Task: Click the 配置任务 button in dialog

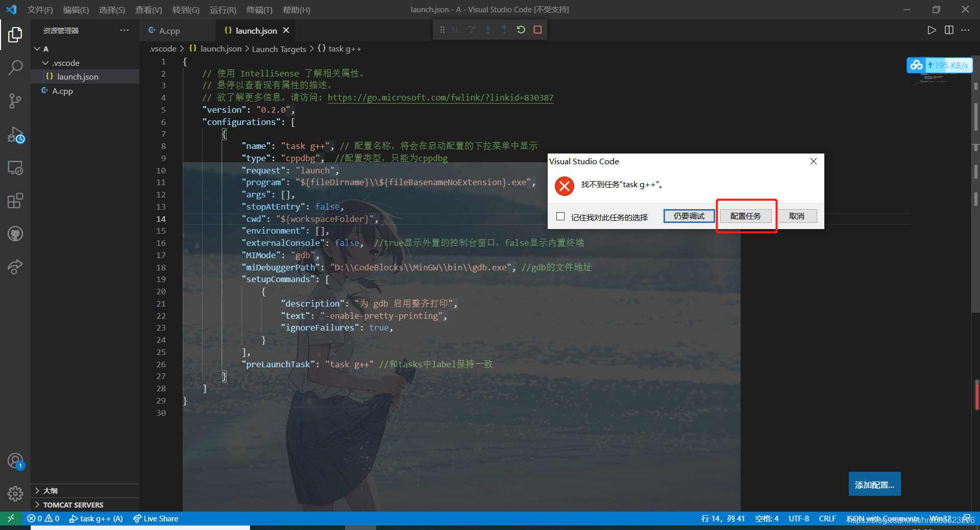Action: [746, 216]
